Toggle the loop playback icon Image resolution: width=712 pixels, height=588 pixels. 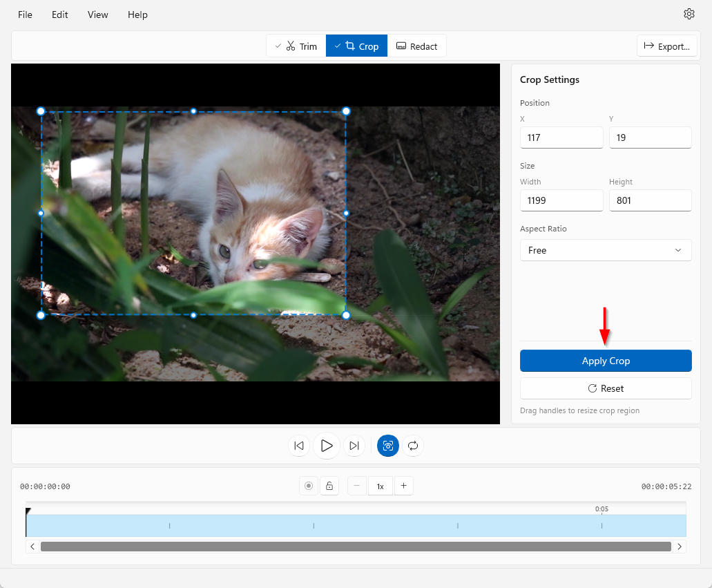(413, 446)
